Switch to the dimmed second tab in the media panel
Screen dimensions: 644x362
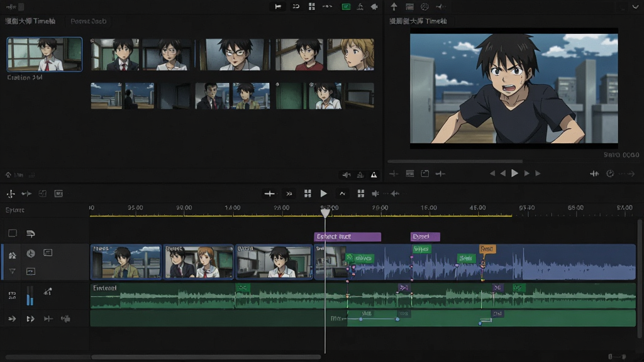coord(88,21)
